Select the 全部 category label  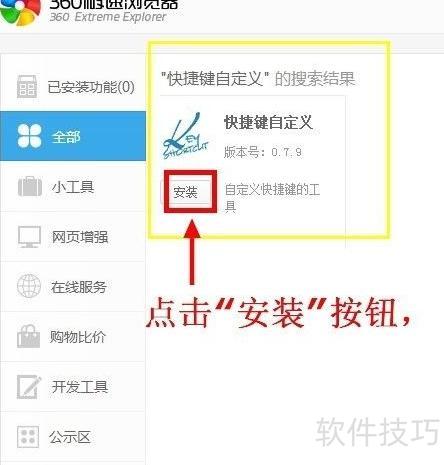click(66, 137)
